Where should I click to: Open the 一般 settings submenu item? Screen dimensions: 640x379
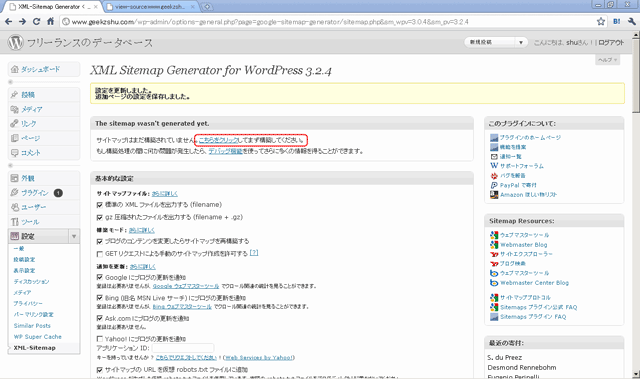(x=19, y=248)
